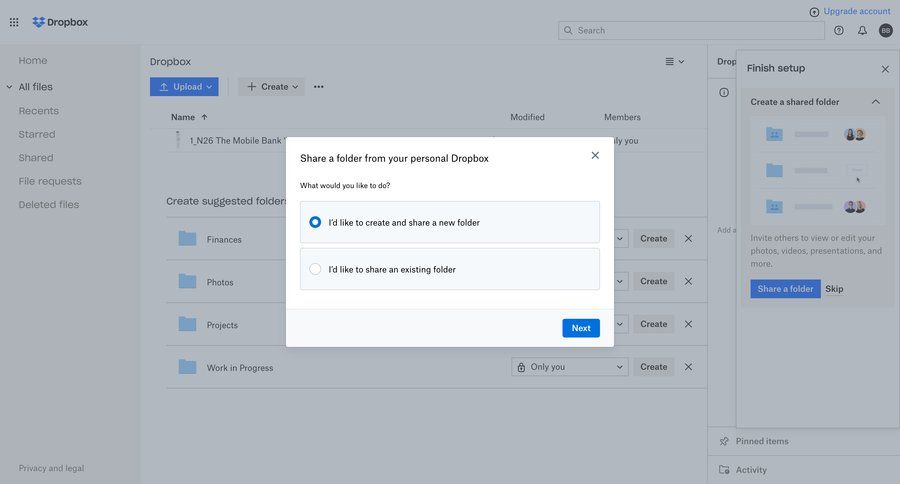Sort by the Name column
Image resolution: width=900 pixels, height=484 pixels.
pyautogui.click(x=189, y=117)
